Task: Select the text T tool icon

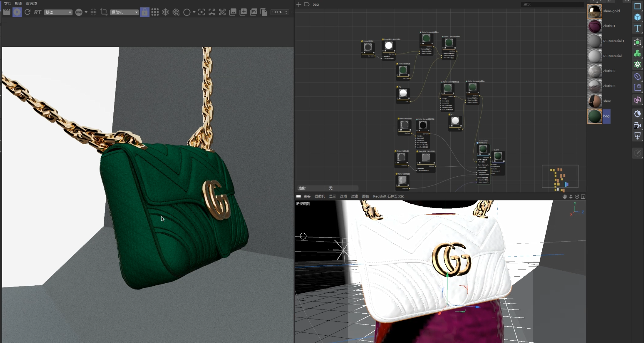Action: point(637,28)
